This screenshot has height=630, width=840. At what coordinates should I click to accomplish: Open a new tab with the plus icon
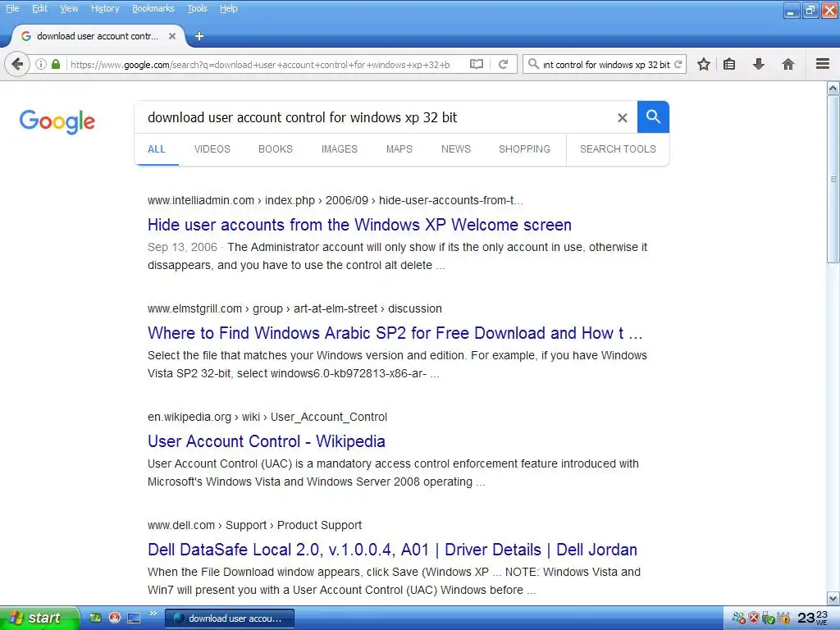point(199,36)
